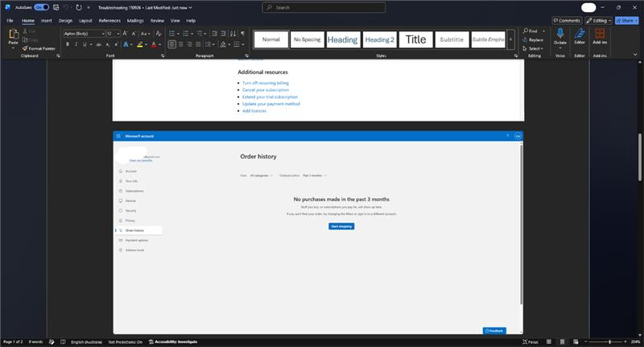Switch to the Design tab
Screen dimensions: 644x347
65,21
